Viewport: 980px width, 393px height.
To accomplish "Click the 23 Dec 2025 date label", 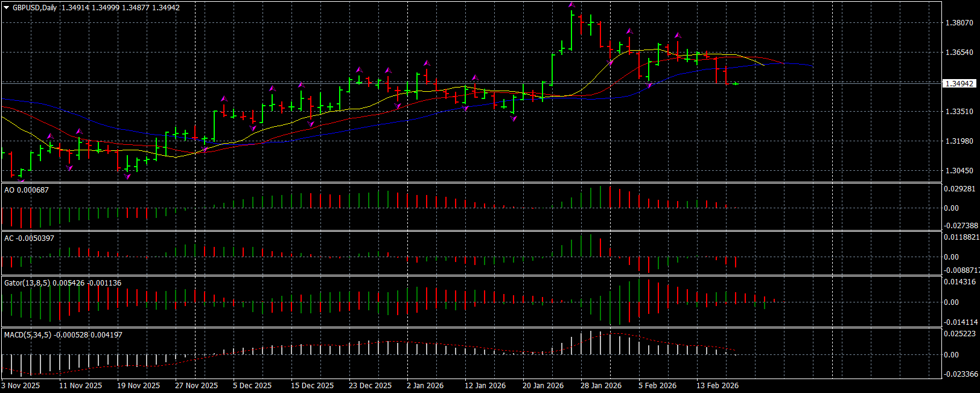I will point(370,385).
